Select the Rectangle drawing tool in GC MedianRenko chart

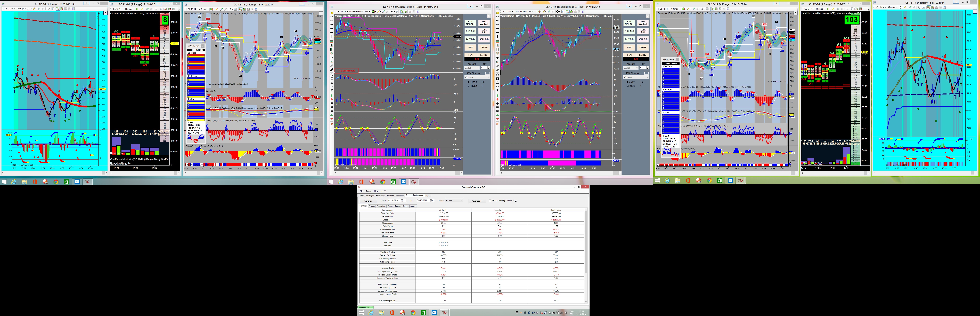point(332,79)
